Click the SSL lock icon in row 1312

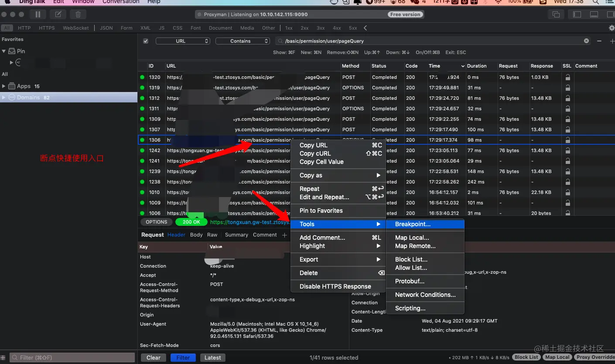click(567, 98)
